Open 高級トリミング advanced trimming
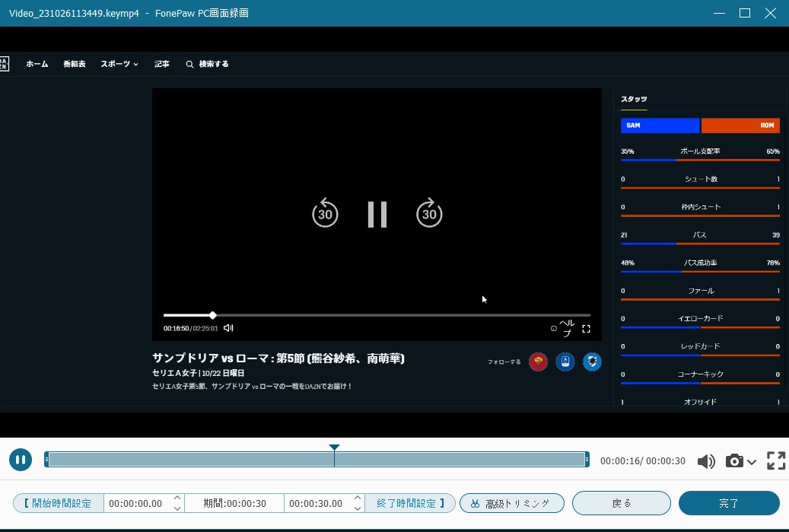The image size is (789, 532). (x=512, y=503)
